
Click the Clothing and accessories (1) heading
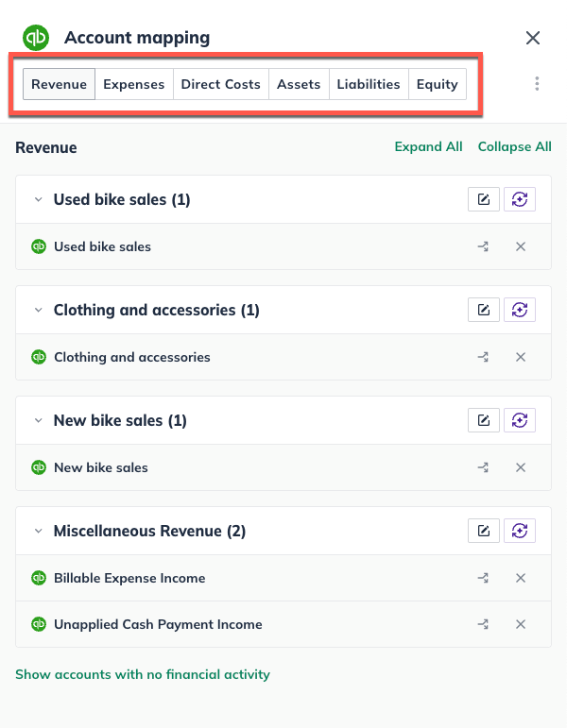pyautogui.click(x=157, y=310)
